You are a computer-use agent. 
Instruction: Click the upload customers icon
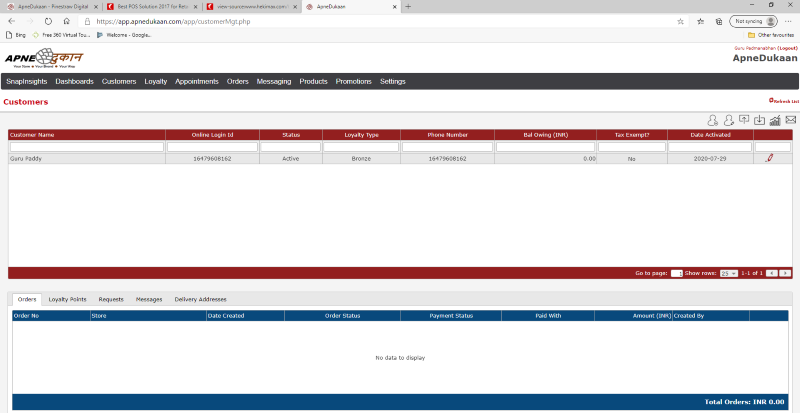[x=744, y=120]
